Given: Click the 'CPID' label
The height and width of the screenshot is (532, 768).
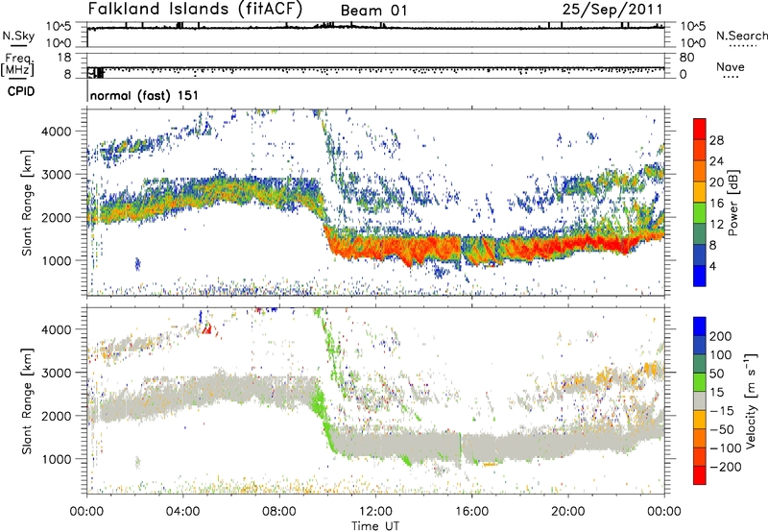Looking at the screenshot, I should pos(21,91).
